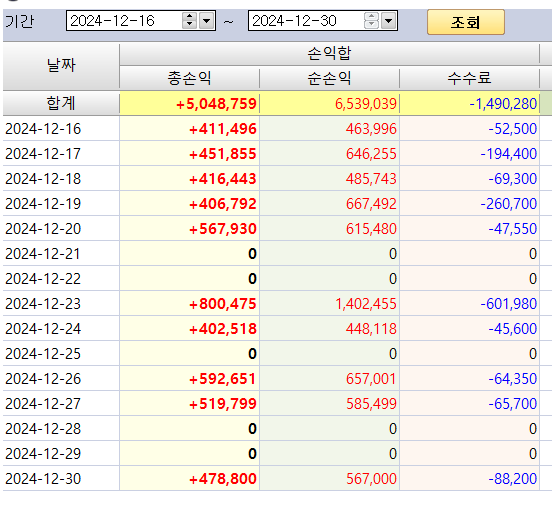Image resolution: width=552 pixels, height=510 pixels.
Task: Select the 2024-12-18 date row
Action: click(x=43, y=179)
